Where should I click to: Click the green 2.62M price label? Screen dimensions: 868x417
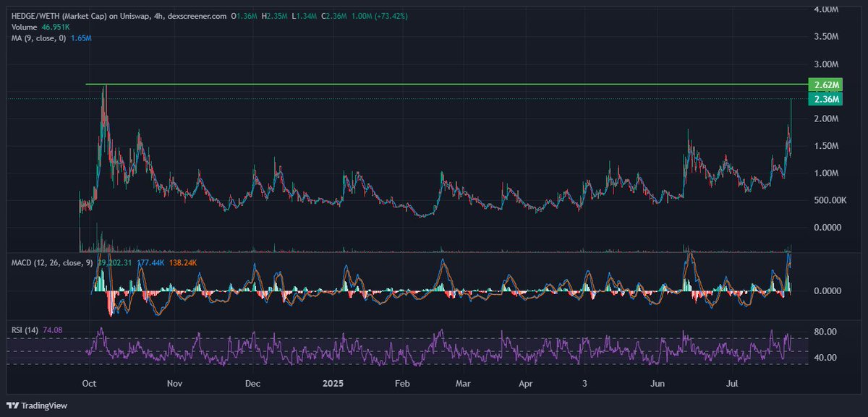point(827,84)
